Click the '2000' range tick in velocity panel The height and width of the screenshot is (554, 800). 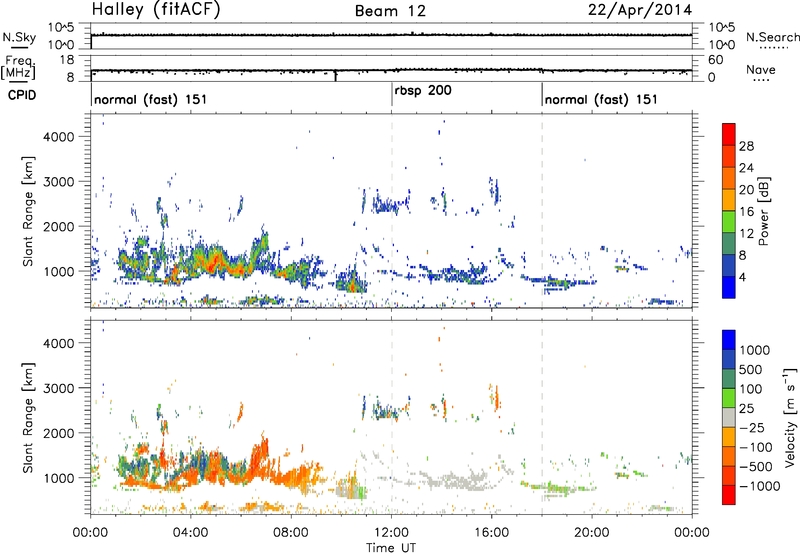58,433
